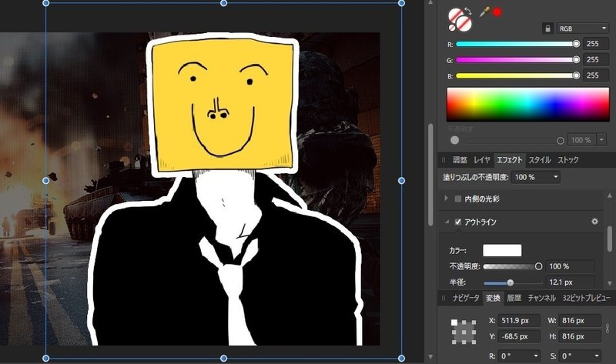Switch to the レイヤ tab

pyautogui.click(x=482, y=160)
